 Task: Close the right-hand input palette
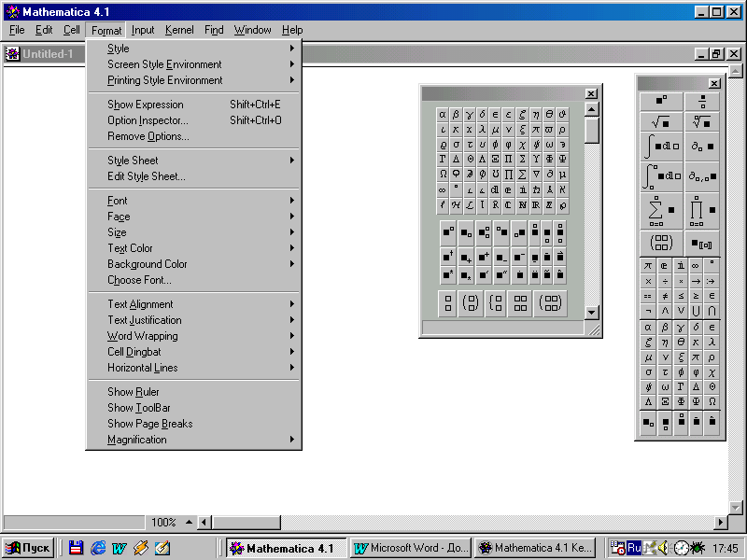tap(713, 84)
